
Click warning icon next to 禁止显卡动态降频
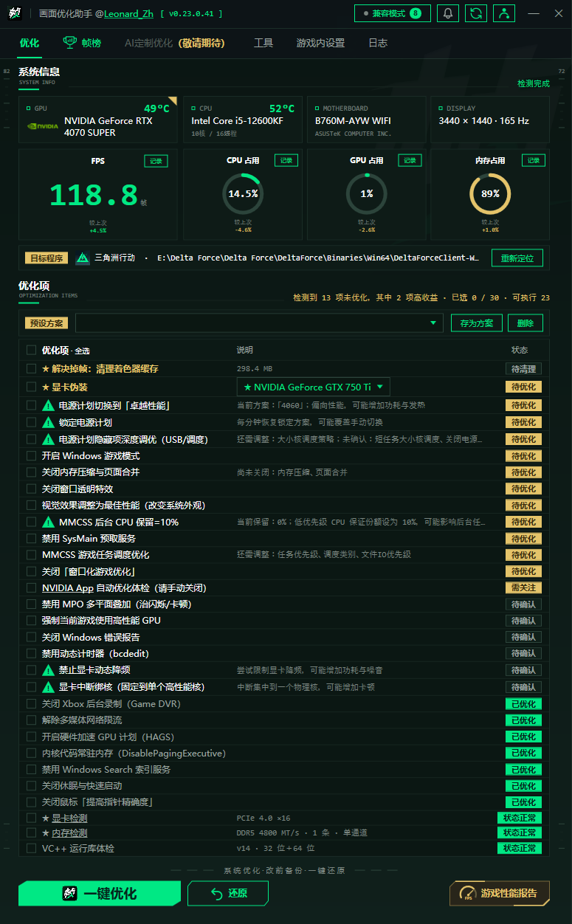(x=49, y=670)
